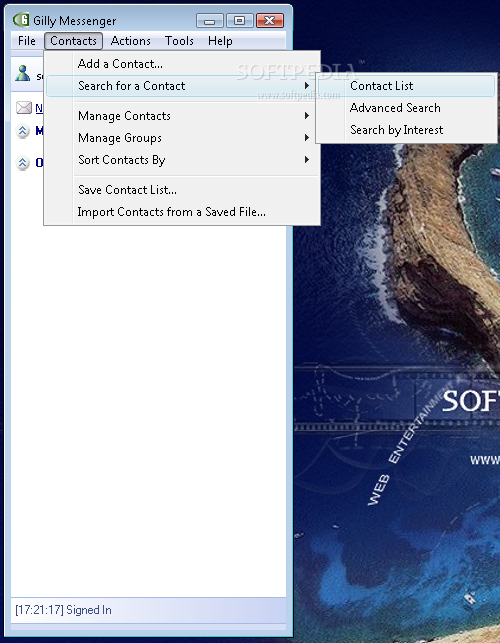
Task: Open the File menu
Action: pos(27,41)
